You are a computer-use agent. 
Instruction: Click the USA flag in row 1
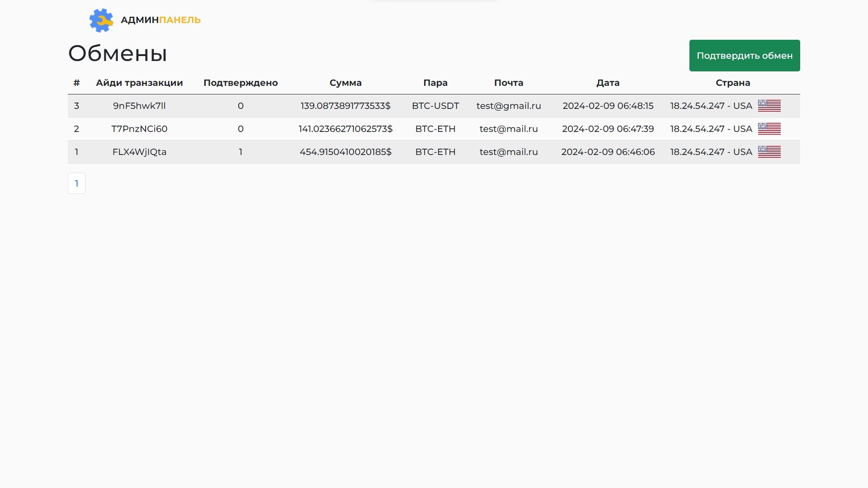coord(769,152)
